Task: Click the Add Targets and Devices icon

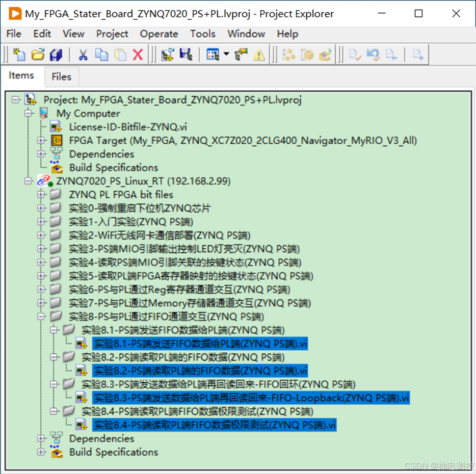Action: (168, 55)
